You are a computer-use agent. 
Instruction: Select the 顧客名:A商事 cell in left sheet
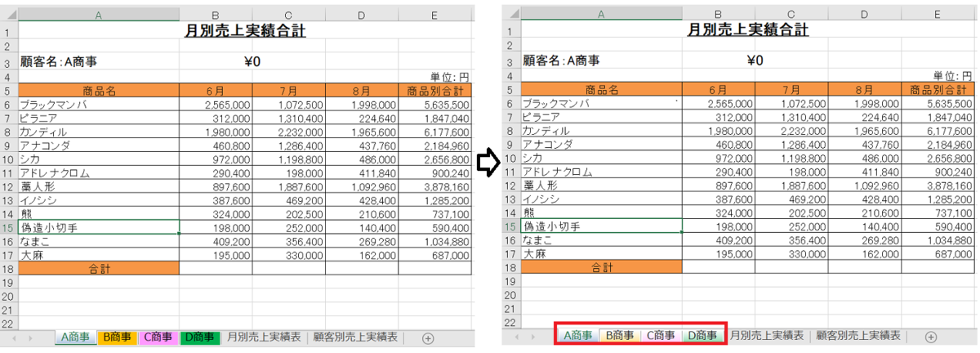click(x=99, y=60)
